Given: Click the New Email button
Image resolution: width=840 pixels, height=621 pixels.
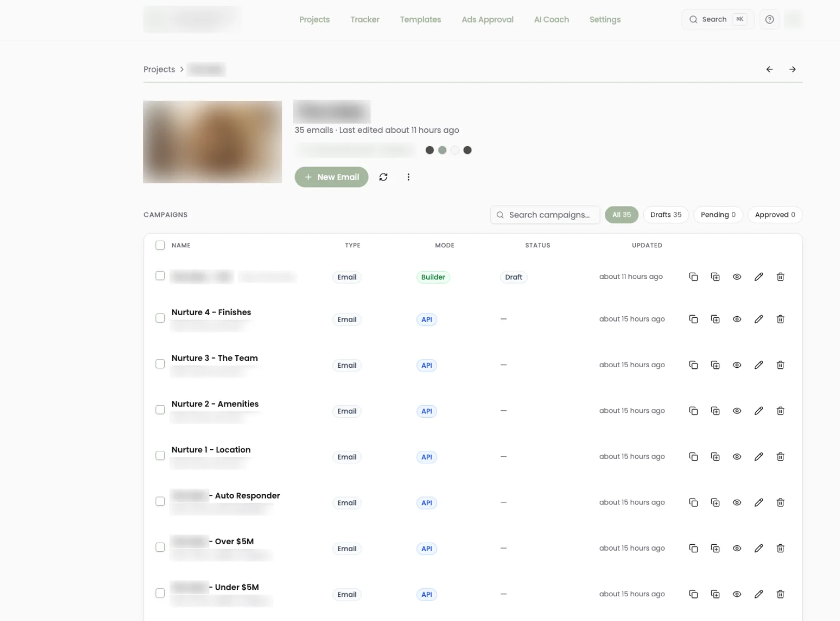Looking at the screenshot, I should [x=331, y=177].
